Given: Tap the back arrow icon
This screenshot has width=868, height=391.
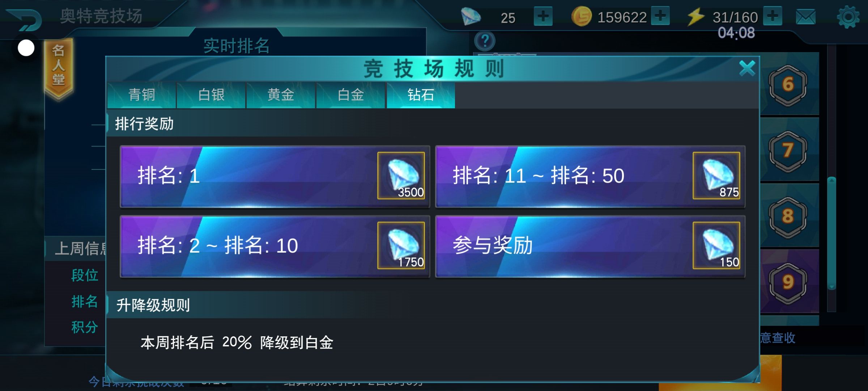Looking at the screenshot, I should 25,20.
